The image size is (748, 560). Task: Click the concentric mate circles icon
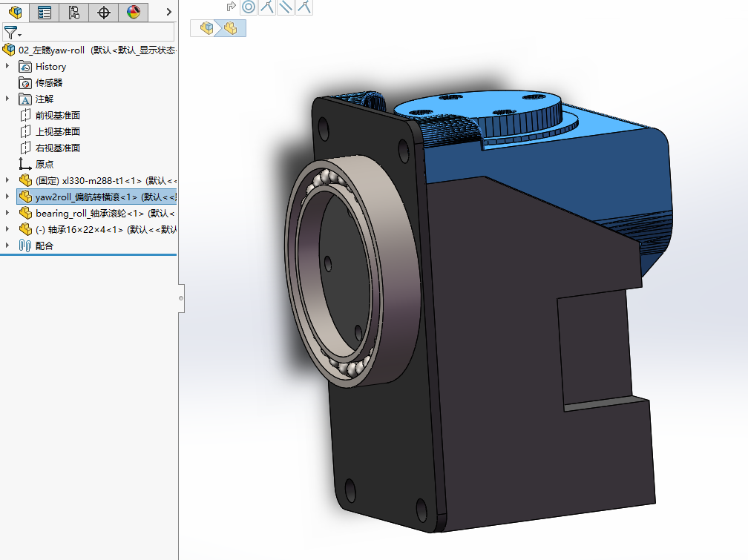click(249, 7)
